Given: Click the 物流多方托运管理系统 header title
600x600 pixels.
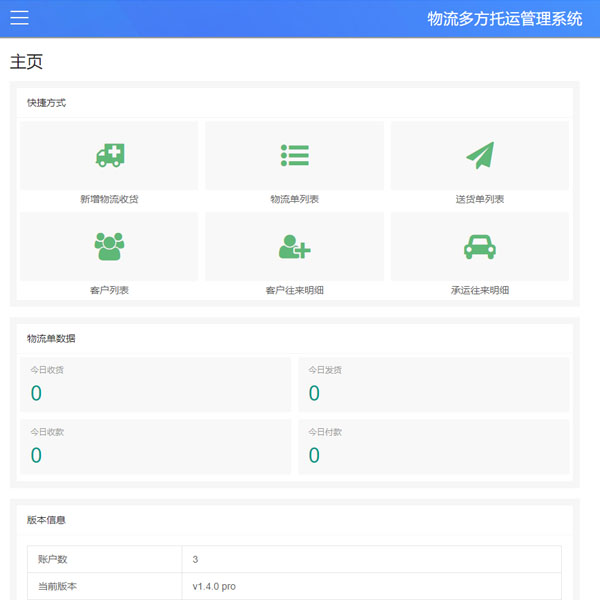Looking at the screenshot, I should click(x=504, y=18).
